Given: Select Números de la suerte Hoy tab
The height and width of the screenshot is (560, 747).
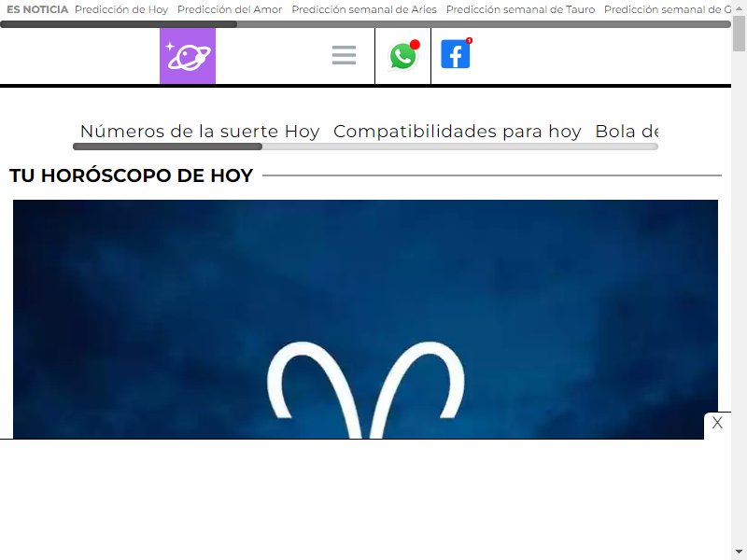Looking at the screenshot, I should (x=200, y=131).
